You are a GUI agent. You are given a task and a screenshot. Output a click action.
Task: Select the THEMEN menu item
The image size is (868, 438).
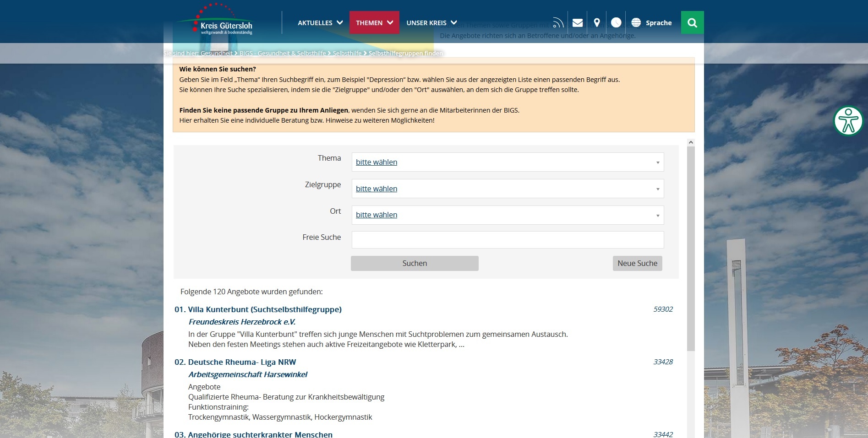pos(370,22)
